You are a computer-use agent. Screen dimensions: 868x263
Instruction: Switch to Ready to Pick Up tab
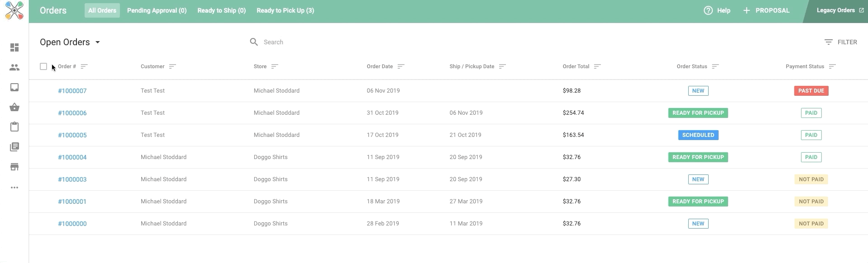[285, 10]
